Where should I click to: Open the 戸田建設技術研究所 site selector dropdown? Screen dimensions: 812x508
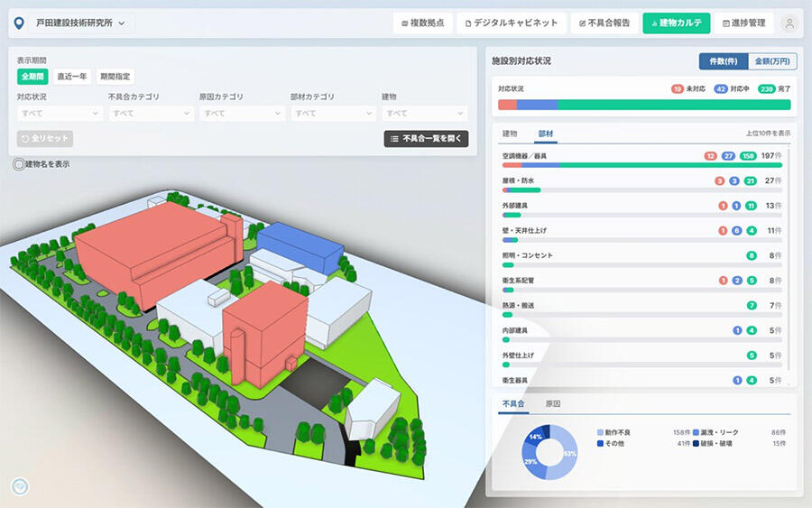81,23
